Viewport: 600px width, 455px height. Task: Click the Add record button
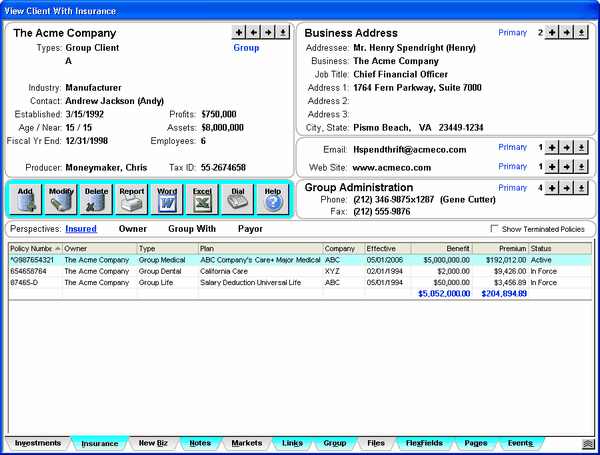pos(26,198)
